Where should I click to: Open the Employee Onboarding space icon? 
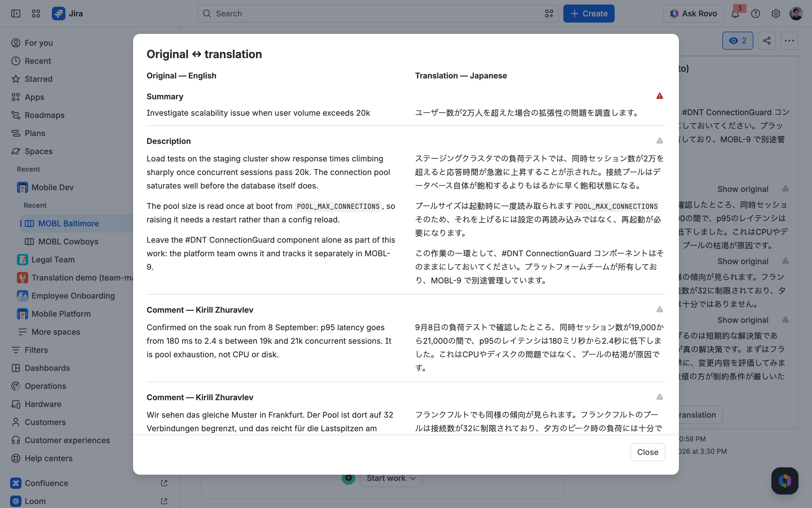(x=23, y=296)
